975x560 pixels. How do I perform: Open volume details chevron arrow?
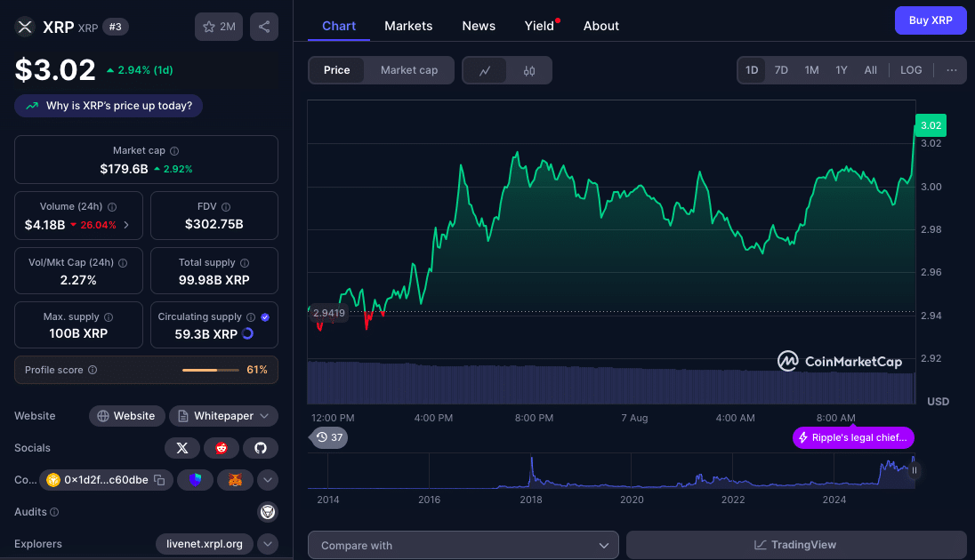[x=126, y=225]
